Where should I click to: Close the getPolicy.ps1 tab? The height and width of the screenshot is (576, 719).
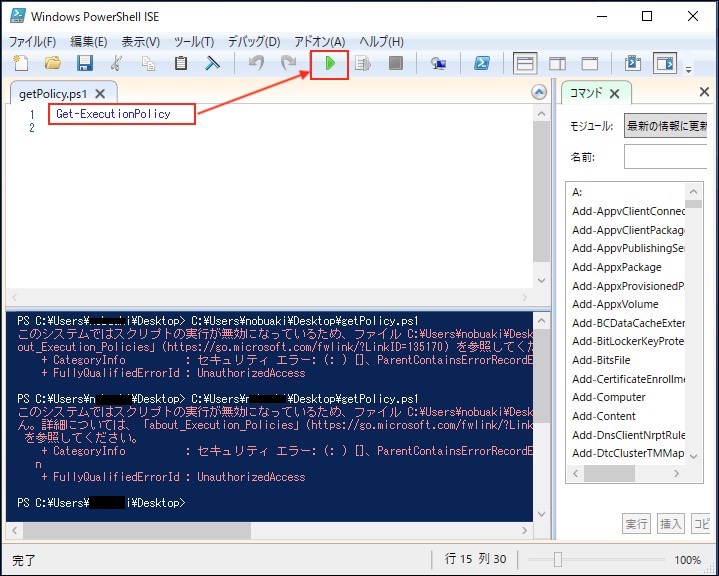(x=100, y=94)
